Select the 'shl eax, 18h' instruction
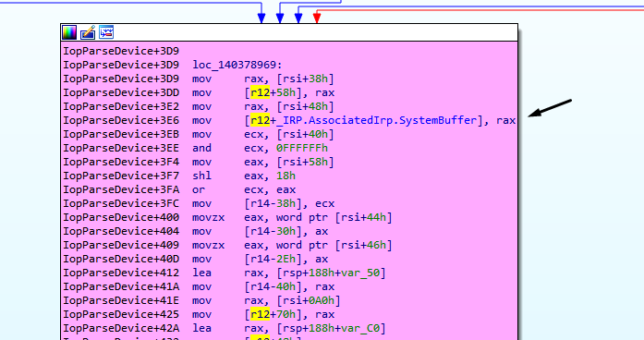 click(244, 176)
